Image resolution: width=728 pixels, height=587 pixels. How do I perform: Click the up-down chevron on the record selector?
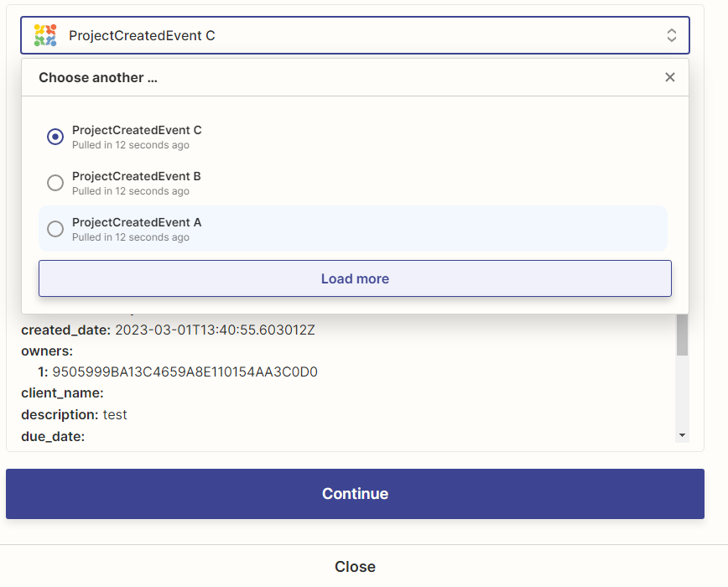671,35
